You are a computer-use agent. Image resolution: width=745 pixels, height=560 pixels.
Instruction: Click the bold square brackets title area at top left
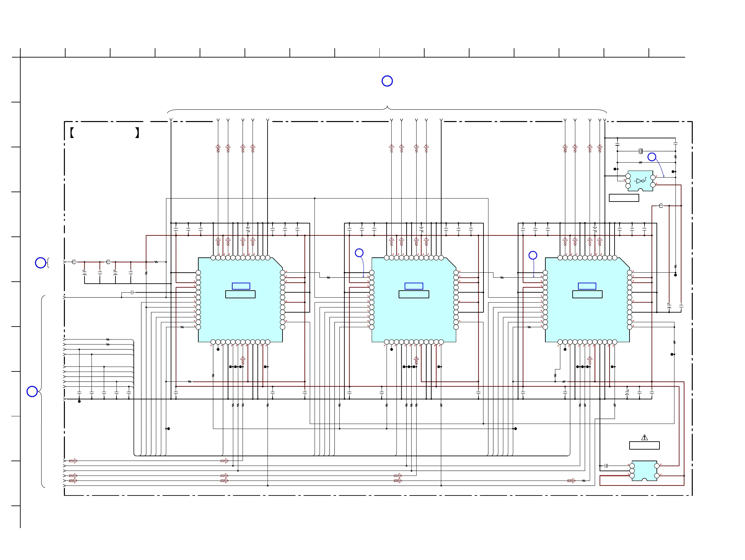click(x=104, y=133)
